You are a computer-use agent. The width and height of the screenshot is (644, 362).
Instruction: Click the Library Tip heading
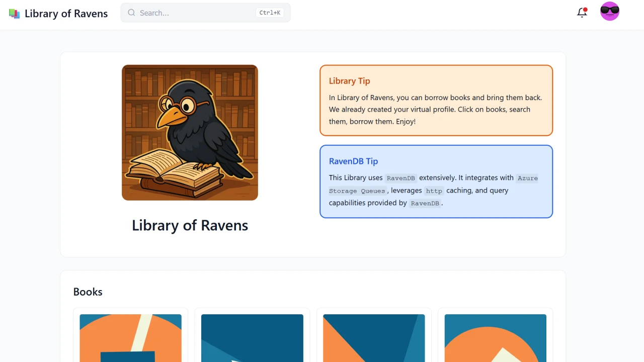point(350,81)
